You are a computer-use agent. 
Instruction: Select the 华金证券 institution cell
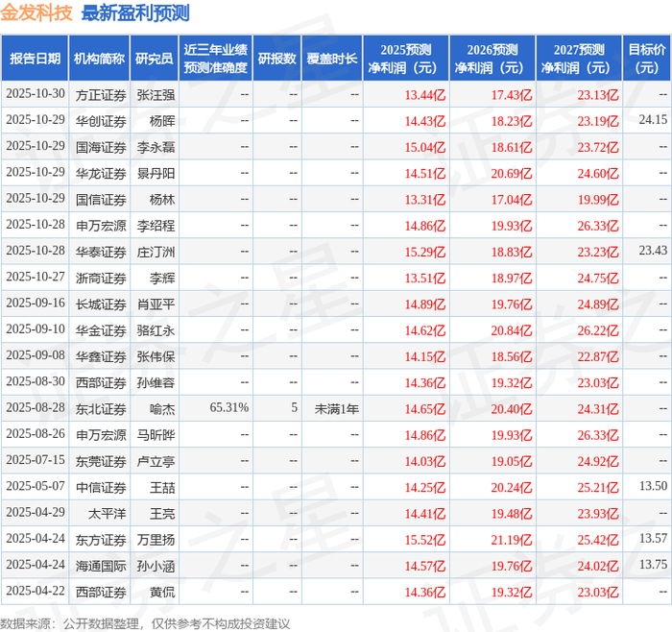(101, 330)
